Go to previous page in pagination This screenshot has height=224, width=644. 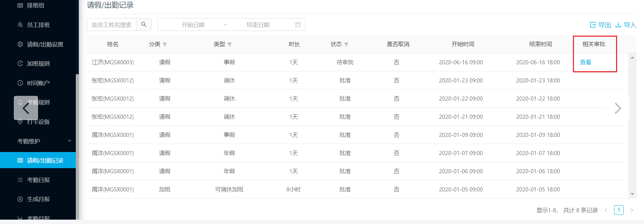point(606,210)
